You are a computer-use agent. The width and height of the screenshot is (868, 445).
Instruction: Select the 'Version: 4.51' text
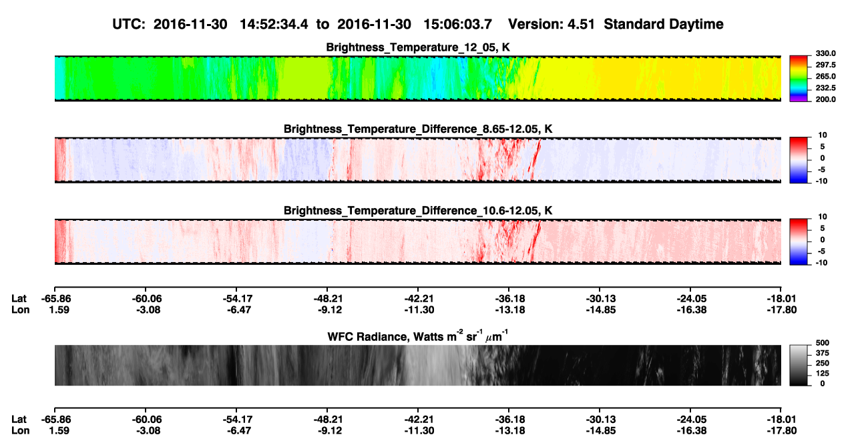point(553,24)
